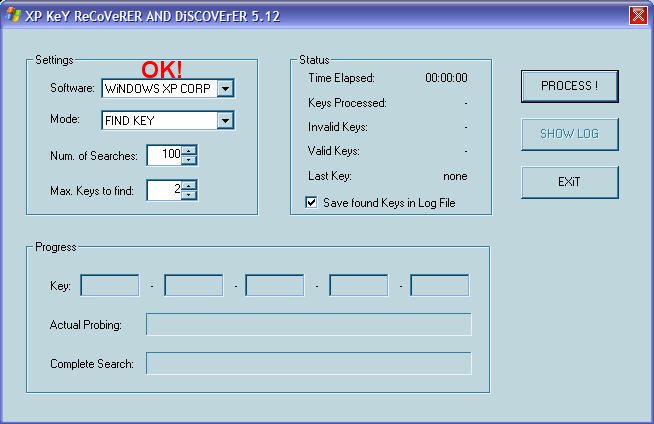Click the Num. of Searches label

click(x=94, y=156)
